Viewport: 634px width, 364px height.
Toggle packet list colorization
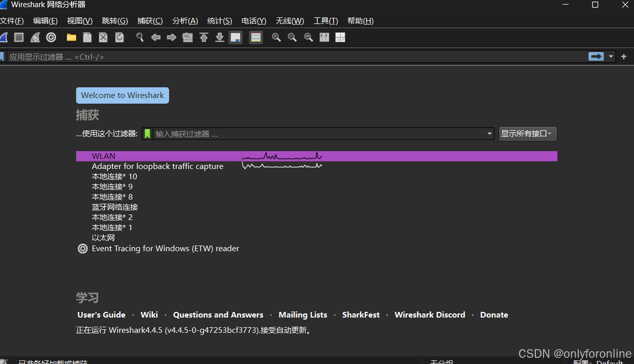tap(256, 37)
